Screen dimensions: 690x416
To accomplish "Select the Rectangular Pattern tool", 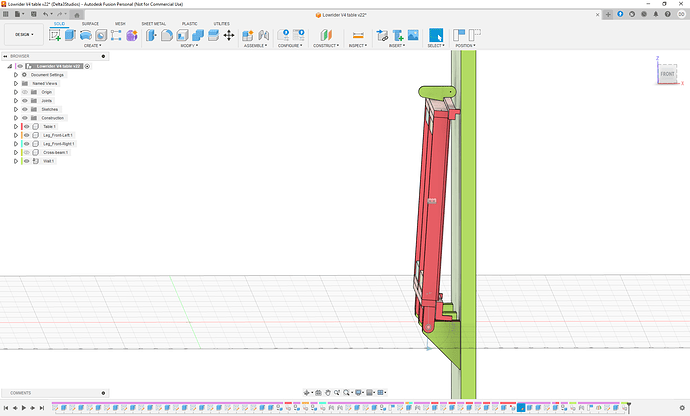I will [116, 35].
